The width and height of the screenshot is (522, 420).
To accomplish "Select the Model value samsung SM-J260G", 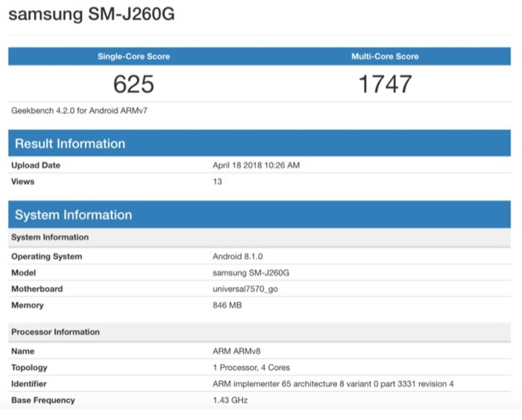I will [x=250, y=273].
